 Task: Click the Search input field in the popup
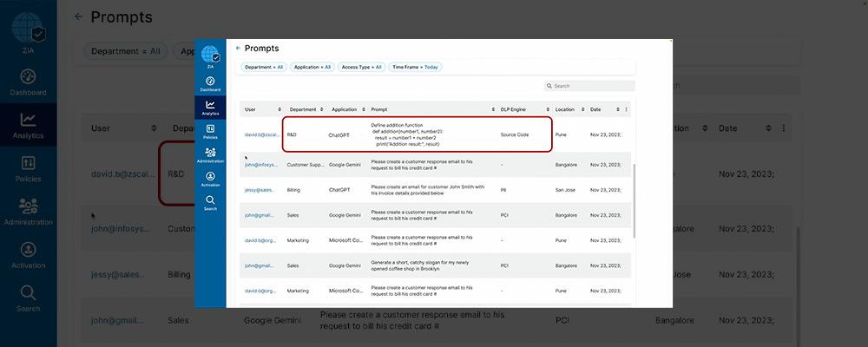(589, 86)
